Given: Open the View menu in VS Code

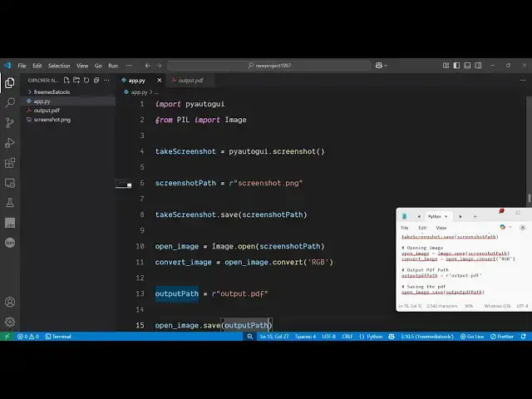Looking at the screenshot, I should pyautogui.click(x=82, y=66).
